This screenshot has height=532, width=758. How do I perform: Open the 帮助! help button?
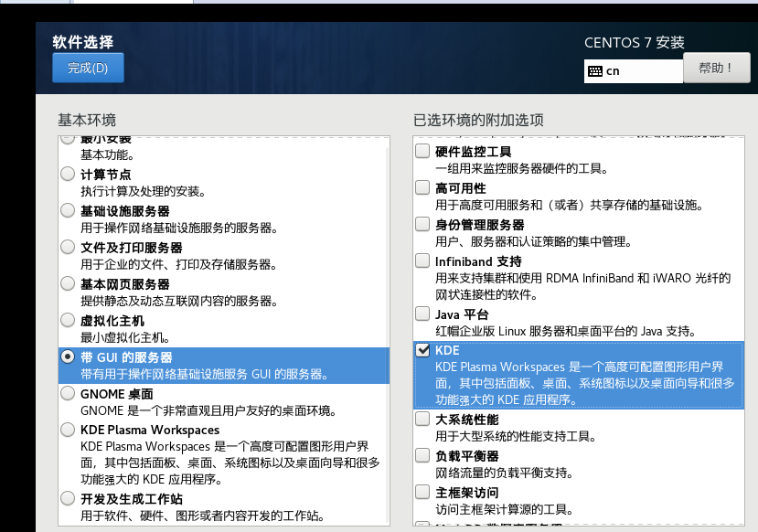[717, 68]
